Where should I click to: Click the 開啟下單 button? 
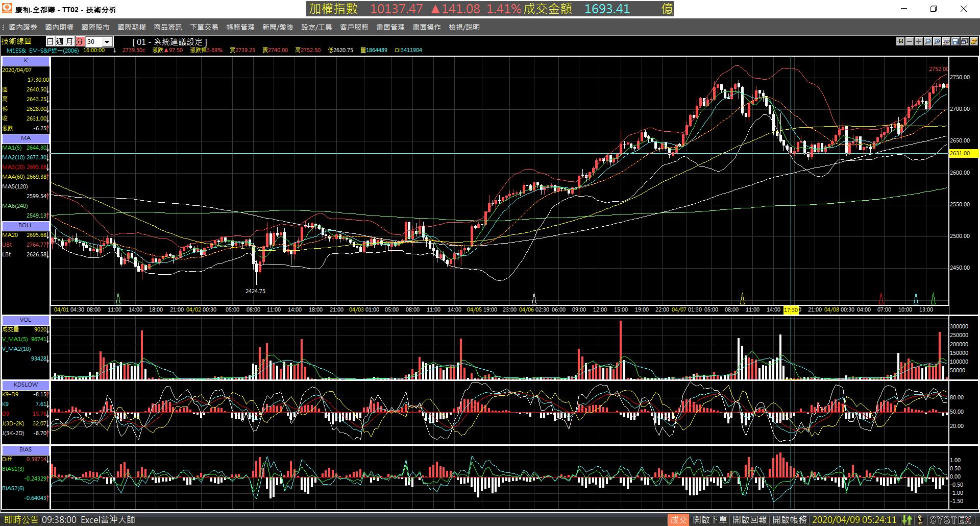(709, 520)
